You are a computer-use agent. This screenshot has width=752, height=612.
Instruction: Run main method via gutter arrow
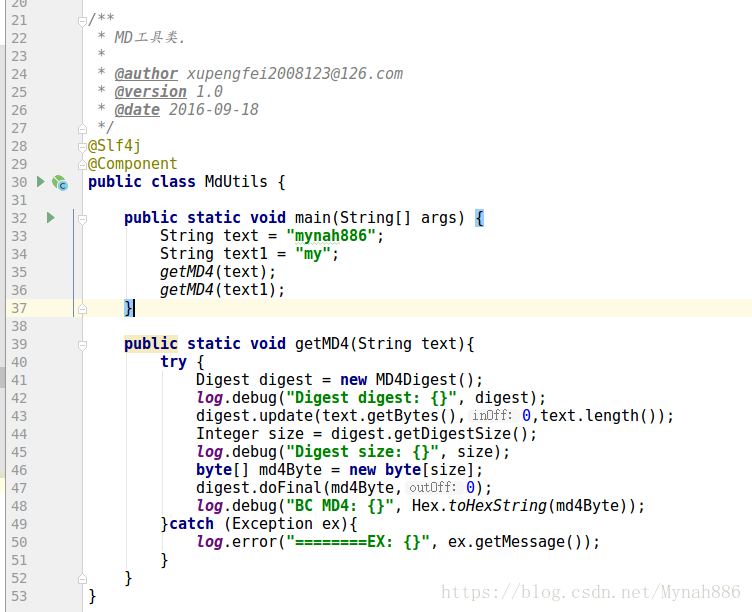(x=50, y=218)
